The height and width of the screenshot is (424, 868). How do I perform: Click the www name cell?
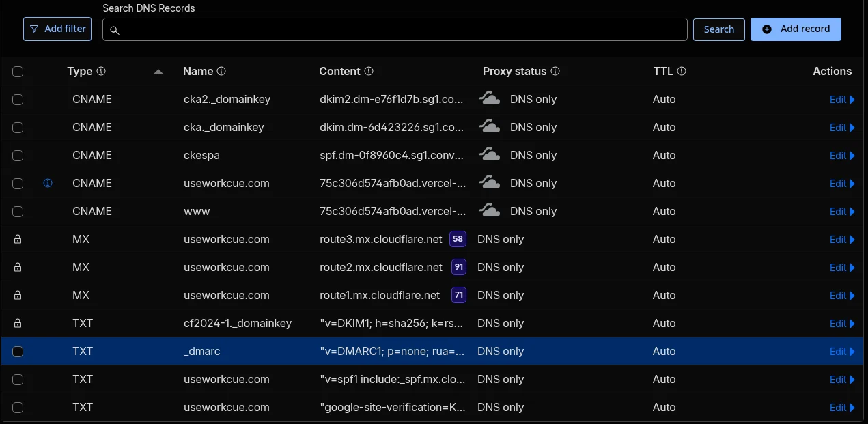[197, 212]
